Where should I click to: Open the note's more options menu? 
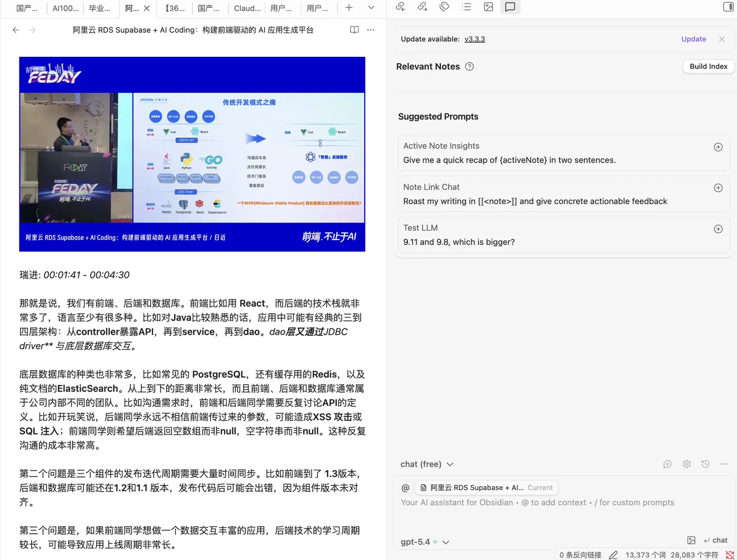(371, 30)
